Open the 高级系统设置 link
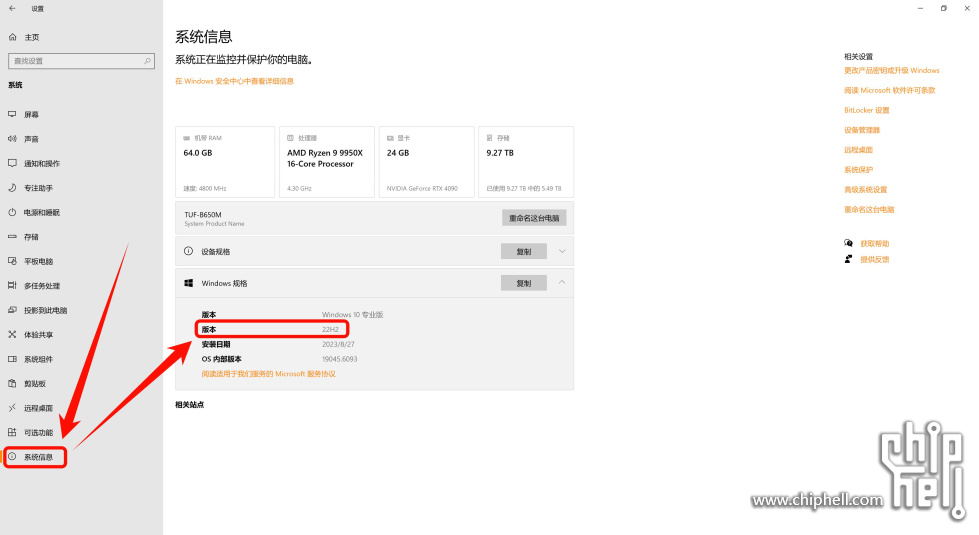The image size is (979, 535). (865, 190)
